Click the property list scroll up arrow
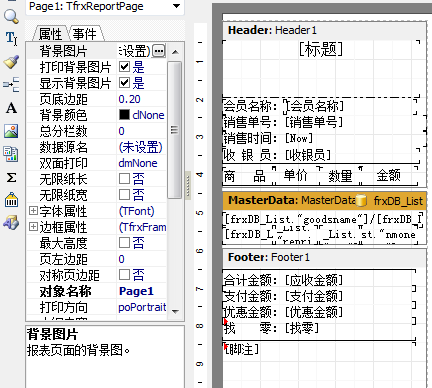This screenshot has height=388, width=432. coord(175,52)
